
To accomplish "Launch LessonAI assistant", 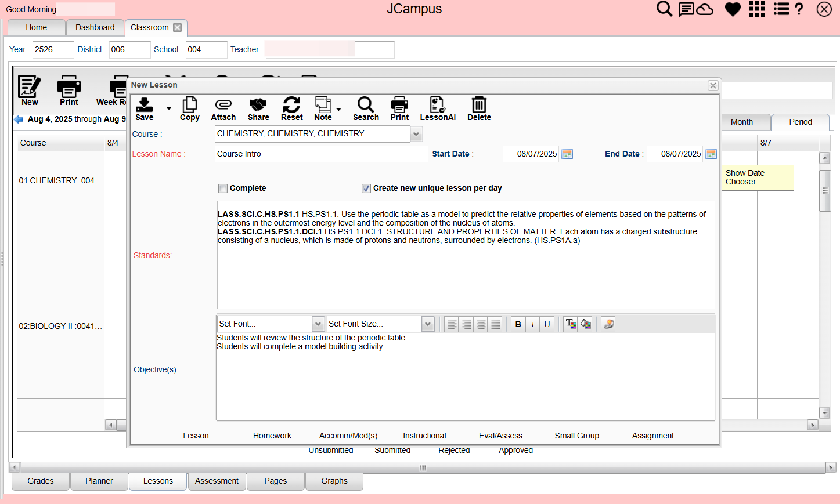I will (438, 109).
